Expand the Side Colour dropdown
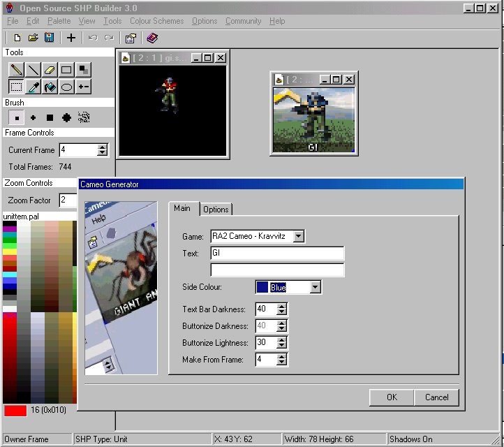The image size is (504, 447). pos(316,287)
